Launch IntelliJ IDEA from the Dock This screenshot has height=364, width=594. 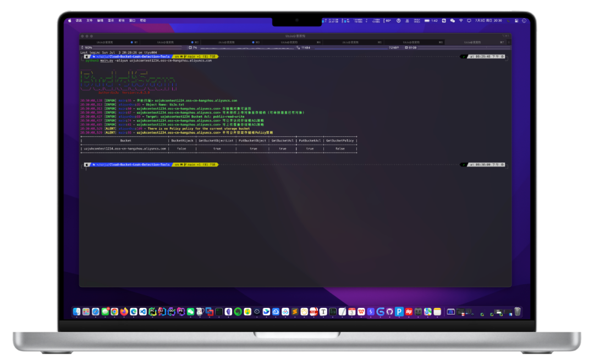162,312
